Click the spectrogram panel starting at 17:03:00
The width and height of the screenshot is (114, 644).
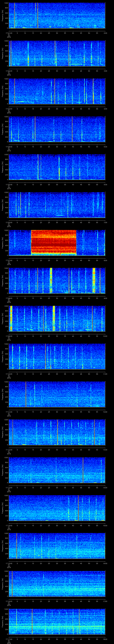(57, 91)
